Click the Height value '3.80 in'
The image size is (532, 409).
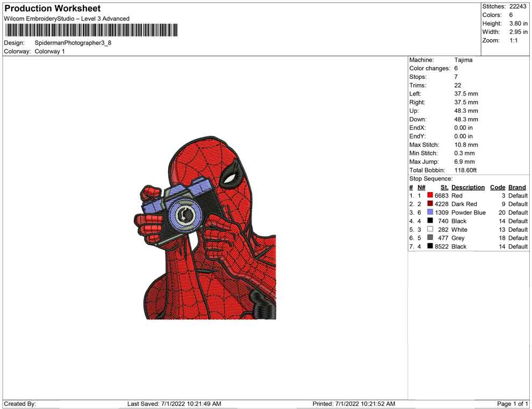[518, 24]
